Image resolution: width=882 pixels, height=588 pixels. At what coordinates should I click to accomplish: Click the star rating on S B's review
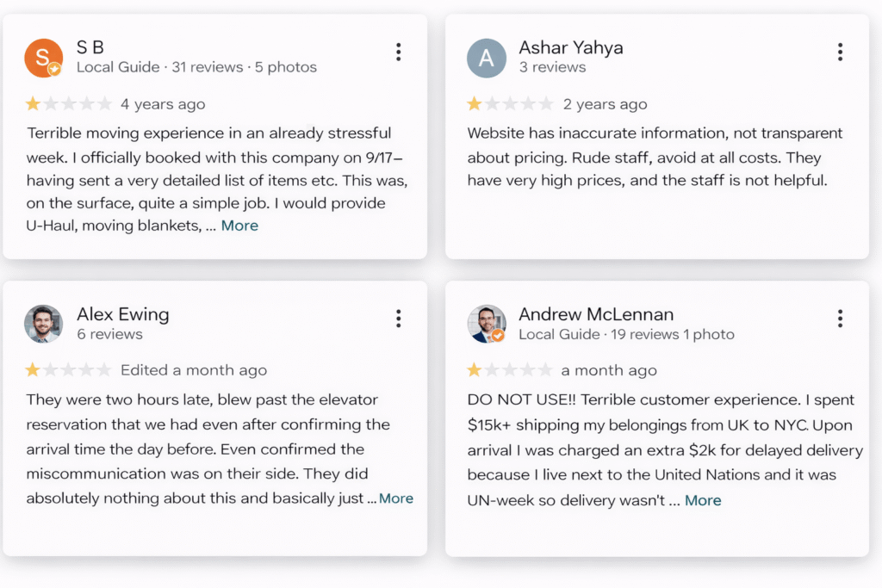click(69, 104)
